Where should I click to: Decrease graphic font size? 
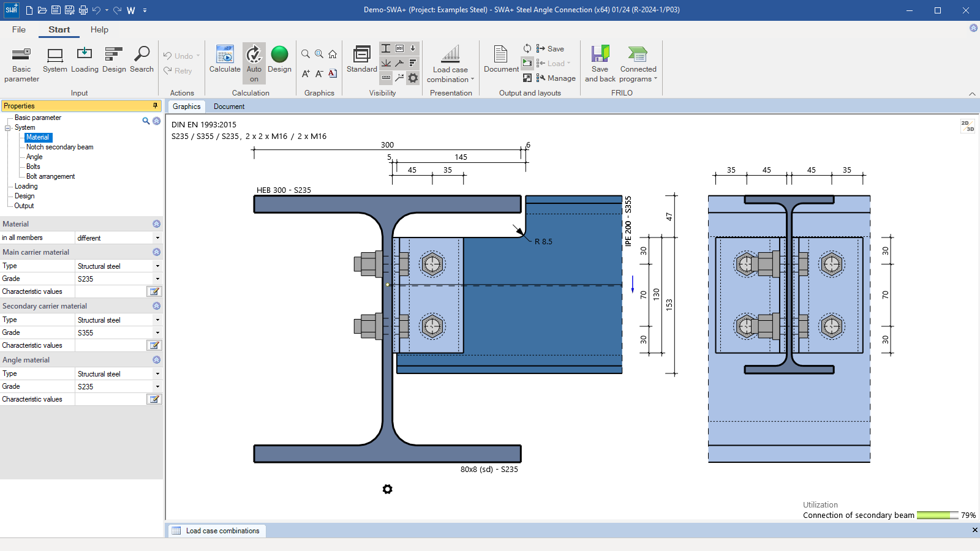(319, 73)
